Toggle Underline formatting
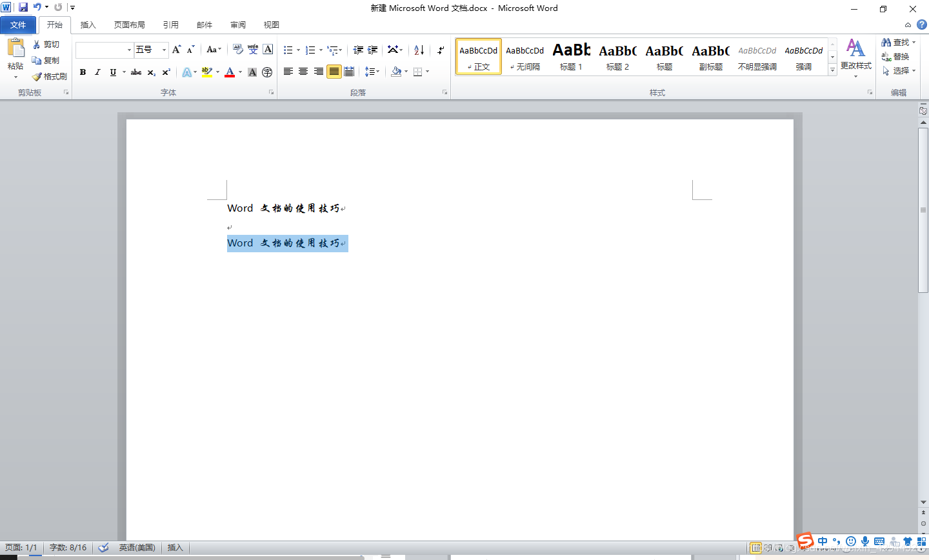The image size is (929, 560). tap(113, 72)
